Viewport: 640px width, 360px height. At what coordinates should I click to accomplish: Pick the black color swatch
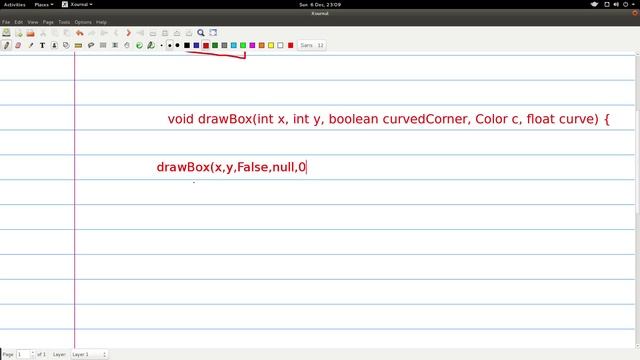pyautogui.click(x=187, y=45)
